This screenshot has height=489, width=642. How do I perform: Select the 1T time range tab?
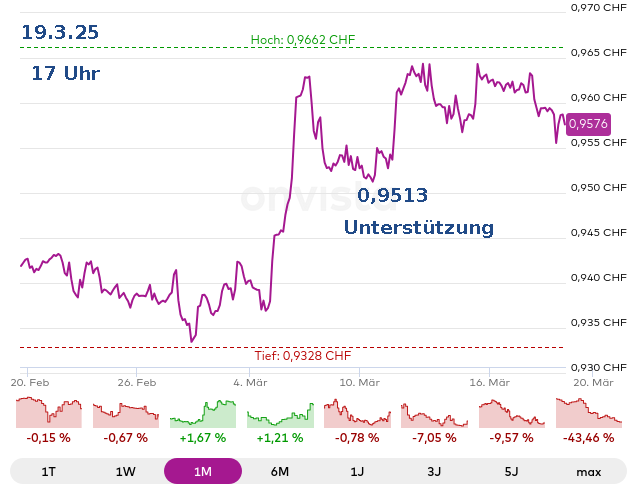pyautogui.click(x=49, y=471)
